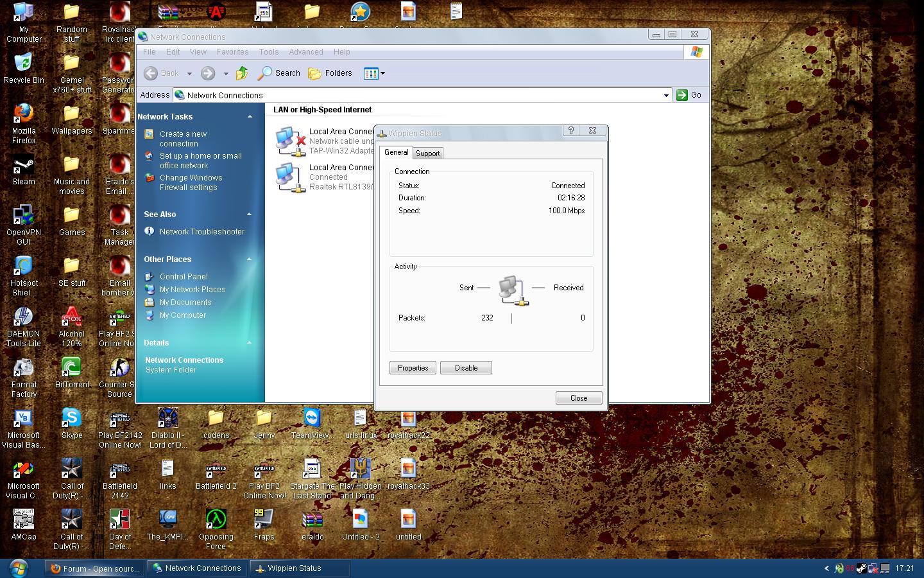This screenshot has height=578, width=924.
Task: Expand the Address bar dropdown
Action: click(665, 95)
